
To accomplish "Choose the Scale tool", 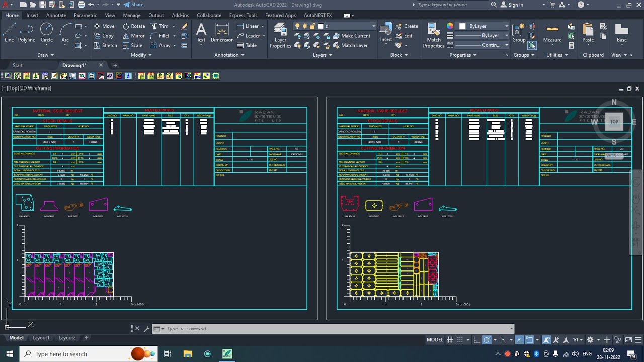I will point(132,45).
